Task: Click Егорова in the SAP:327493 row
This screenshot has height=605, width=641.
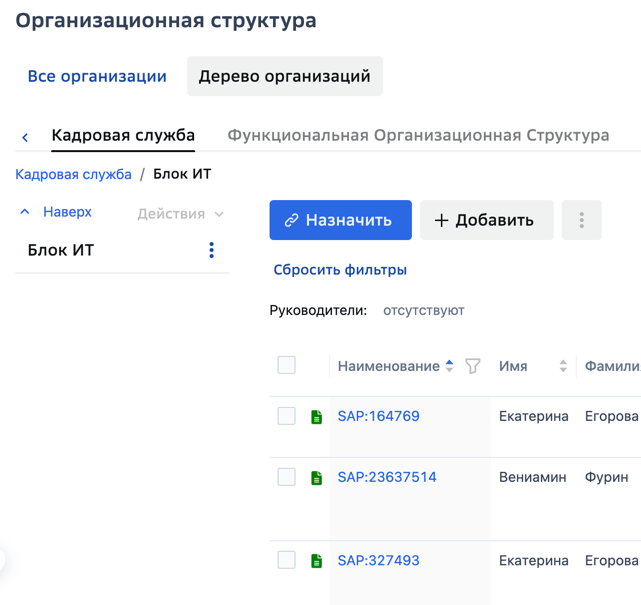Action: (612, 560)
